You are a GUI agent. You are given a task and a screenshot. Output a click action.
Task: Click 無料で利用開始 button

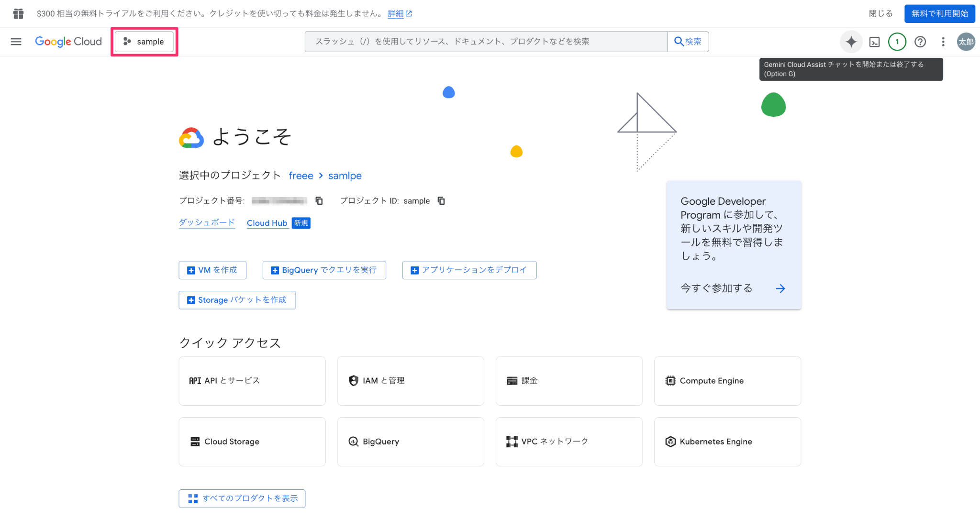[x=939, y=13]
